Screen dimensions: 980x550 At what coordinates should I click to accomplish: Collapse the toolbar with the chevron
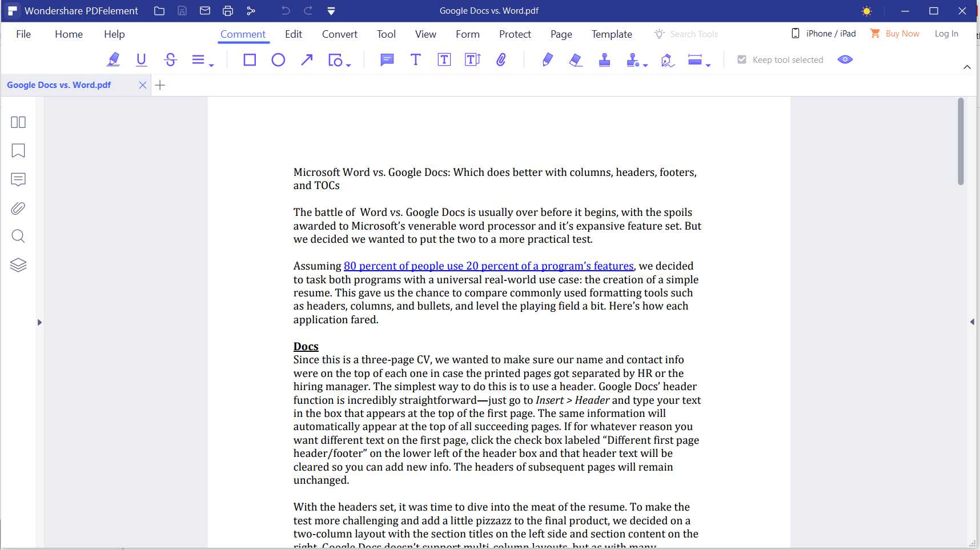[967, 67]
